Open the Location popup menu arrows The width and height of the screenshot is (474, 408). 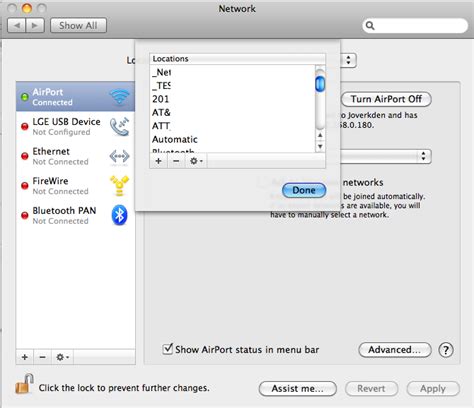click(349, 60)
